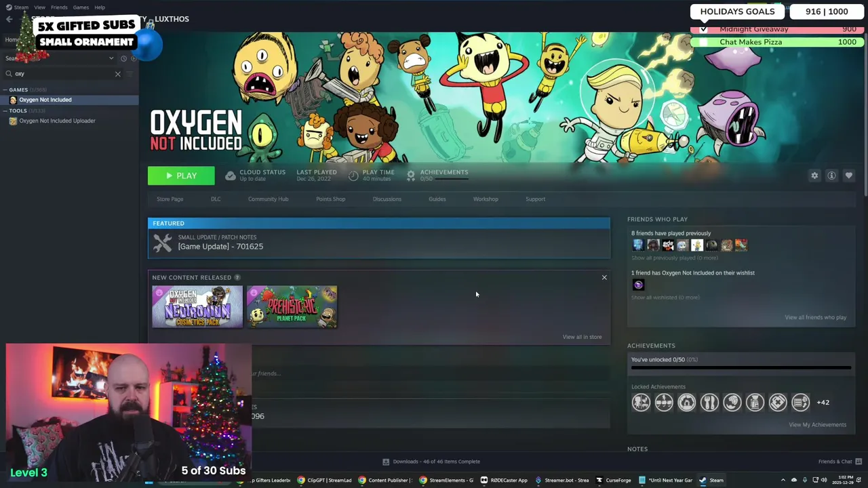Open the Prehistoric Planet Pack thumbnail
Image resolution: width=868 pixels, height=488 pixels.
click(292, 307)
